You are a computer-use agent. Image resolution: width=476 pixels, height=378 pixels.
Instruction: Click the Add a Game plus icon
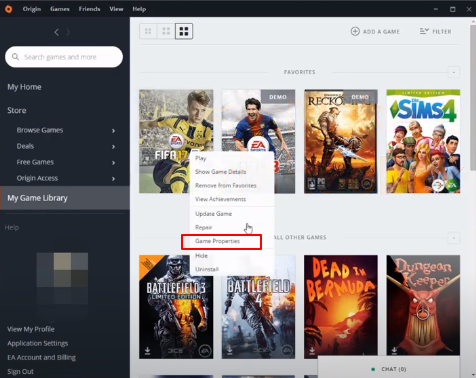coord(355,31)
